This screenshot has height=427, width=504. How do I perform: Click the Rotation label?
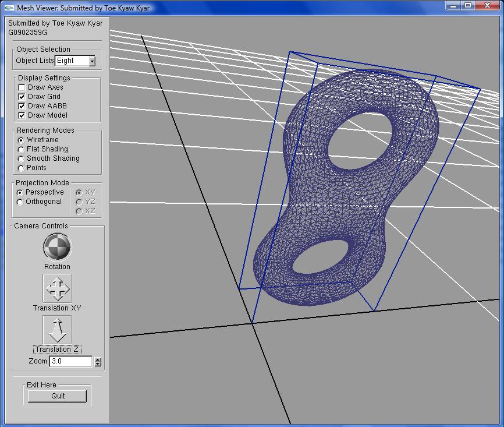tap(57, 266)
